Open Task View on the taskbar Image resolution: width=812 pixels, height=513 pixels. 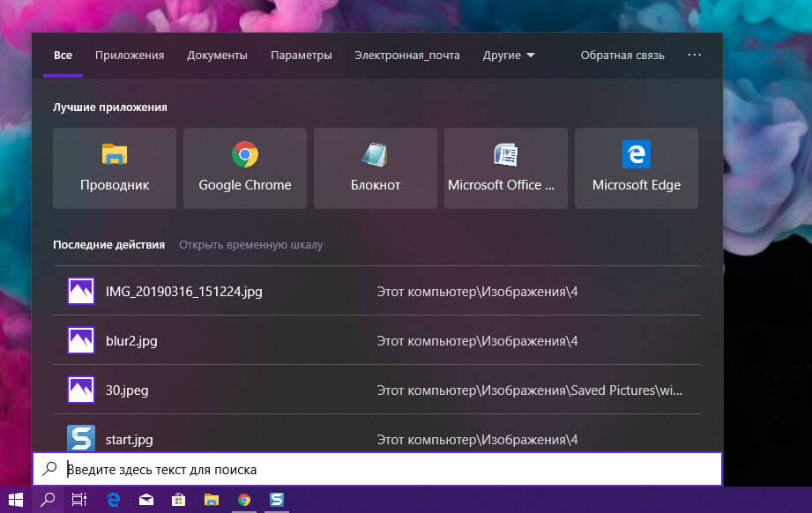pos(79,500)
